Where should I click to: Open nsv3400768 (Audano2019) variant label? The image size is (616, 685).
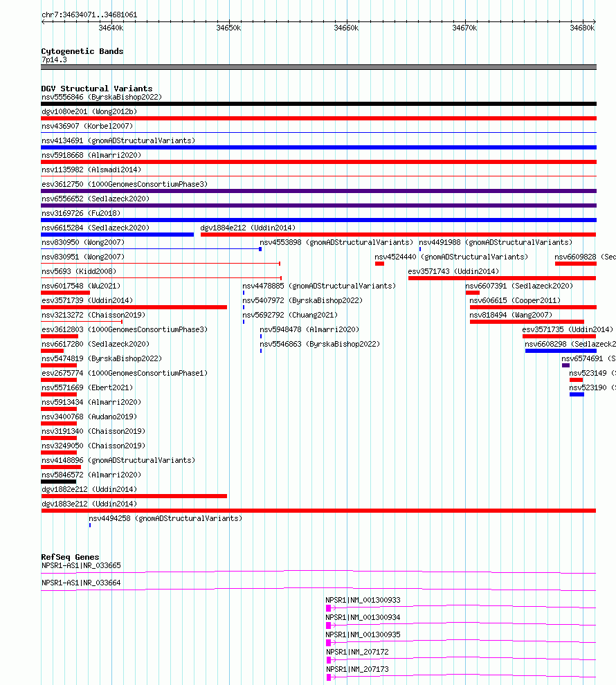pyautogui.click(x=89, y=417)
